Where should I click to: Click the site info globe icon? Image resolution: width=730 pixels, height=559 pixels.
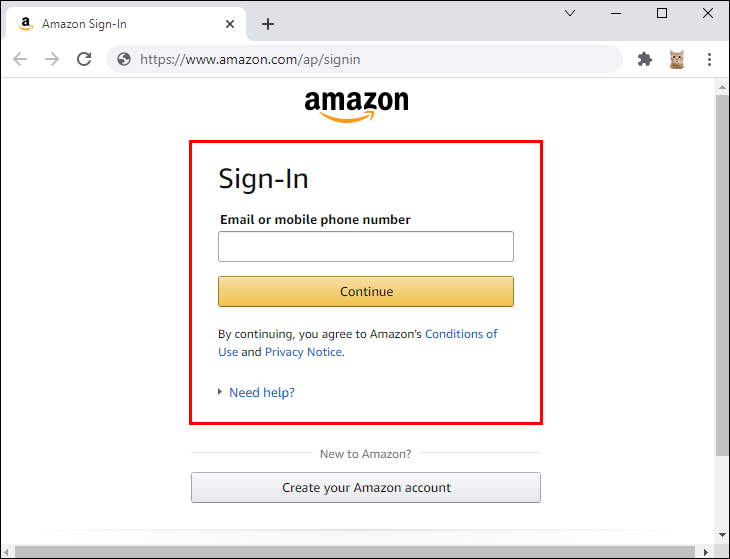pos(124,59)
